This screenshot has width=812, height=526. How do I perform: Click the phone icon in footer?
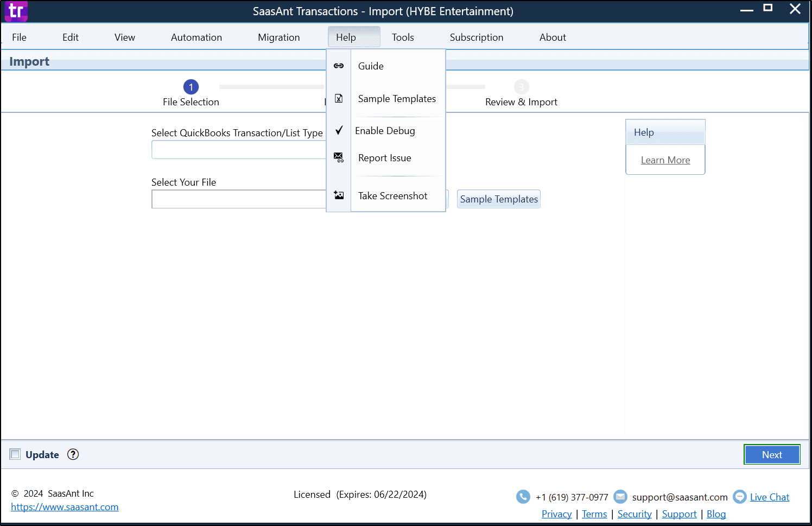click(523, 497)
